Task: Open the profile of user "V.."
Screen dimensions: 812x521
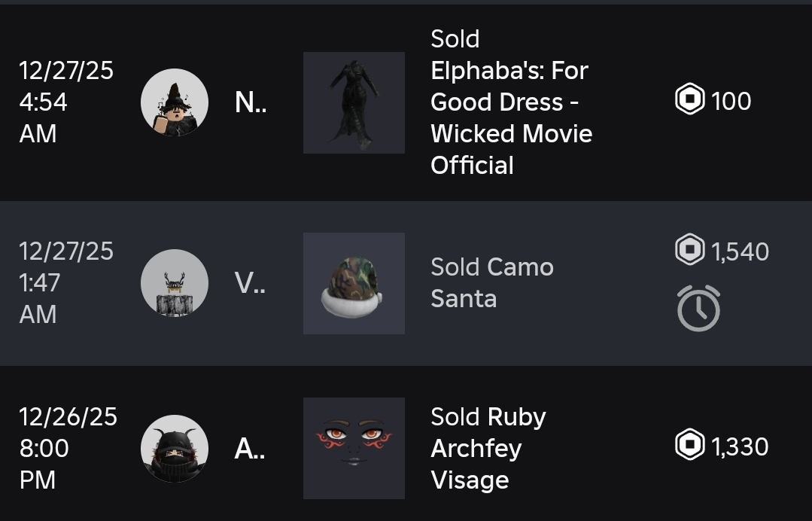Action: click(x=250, y=283)
